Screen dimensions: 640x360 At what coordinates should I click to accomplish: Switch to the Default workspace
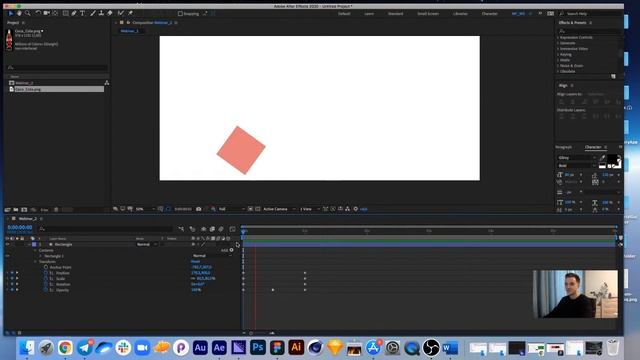[344, 13]
